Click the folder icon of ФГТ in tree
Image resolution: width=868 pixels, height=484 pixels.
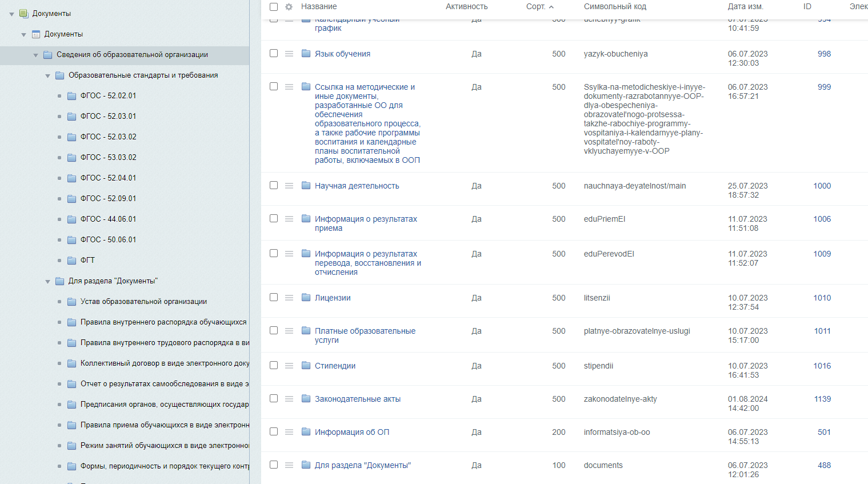[x=72, y=261]
